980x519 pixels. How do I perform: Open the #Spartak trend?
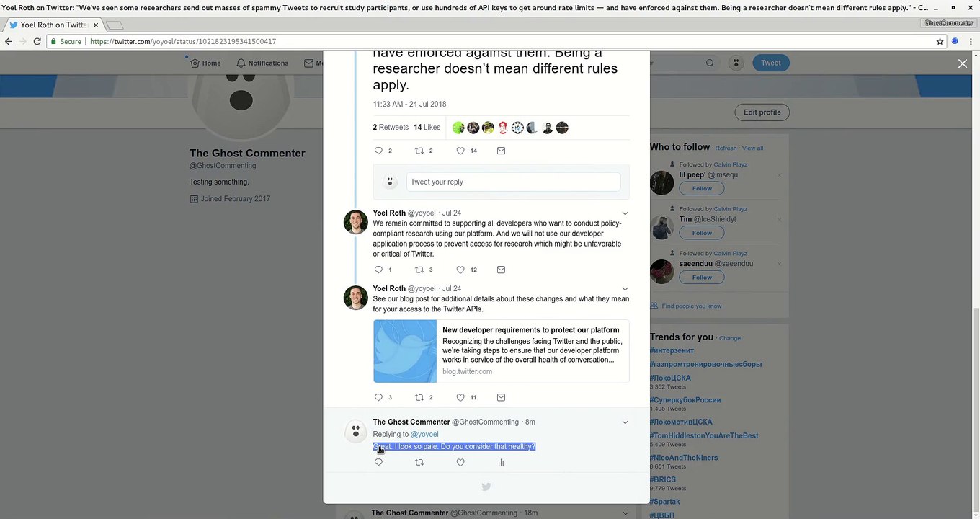(x=665, y=502)
